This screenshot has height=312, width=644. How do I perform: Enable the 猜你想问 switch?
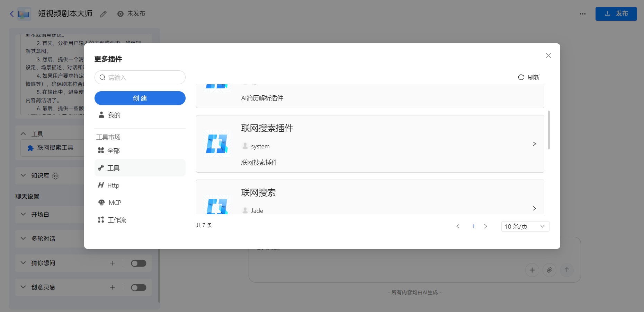click(x=138, y=263)
